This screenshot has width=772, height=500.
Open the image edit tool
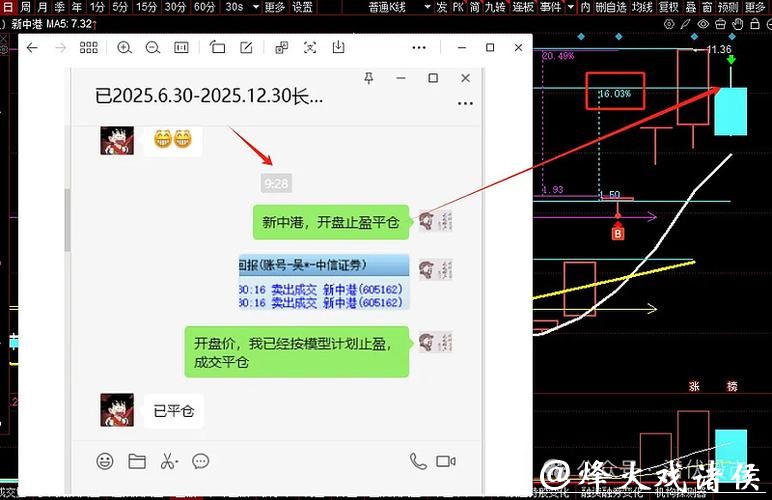pyautogui.click(x=246, y=48)
